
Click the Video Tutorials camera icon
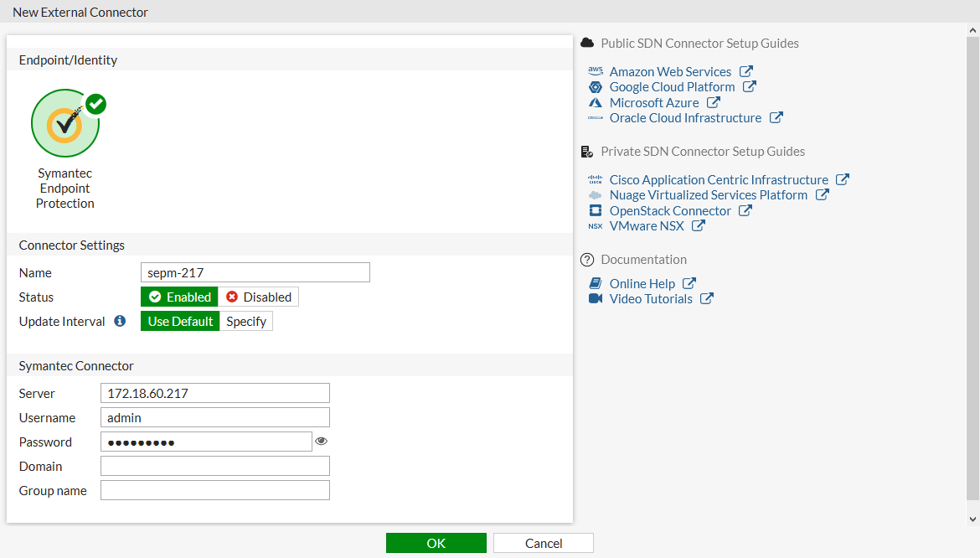pos(596,298)
